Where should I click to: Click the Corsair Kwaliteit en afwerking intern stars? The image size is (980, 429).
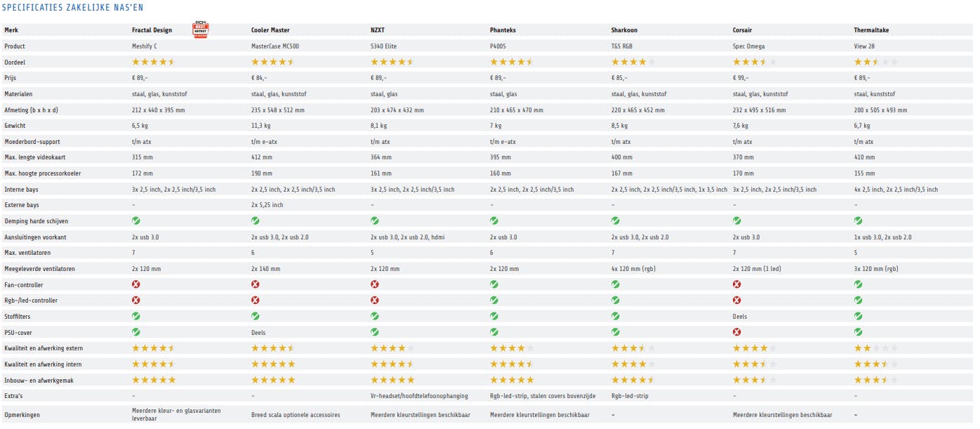pos(755,364)
